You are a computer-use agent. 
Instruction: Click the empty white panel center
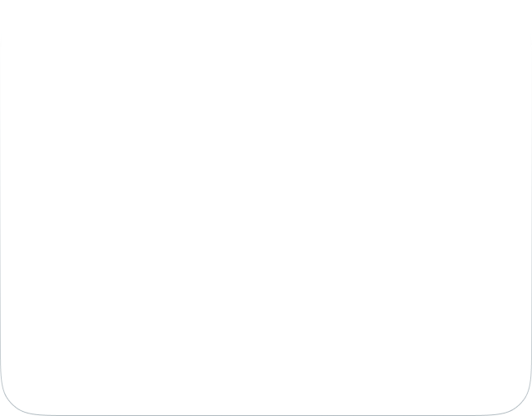coord(266,207)
